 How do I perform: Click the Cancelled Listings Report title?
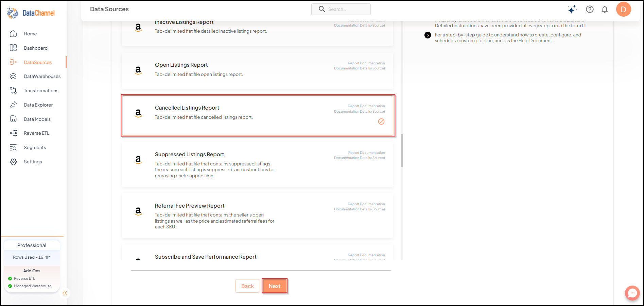[x=187, y=108]
